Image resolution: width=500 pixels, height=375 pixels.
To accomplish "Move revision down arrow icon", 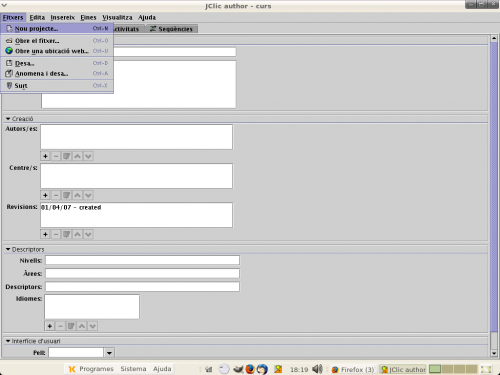I will click(88, 234).
